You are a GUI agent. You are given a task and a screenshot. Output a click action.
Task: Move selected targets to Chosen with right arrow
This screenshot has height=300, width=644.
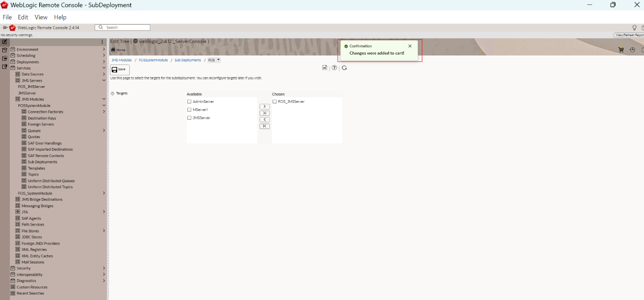point(265,106)
